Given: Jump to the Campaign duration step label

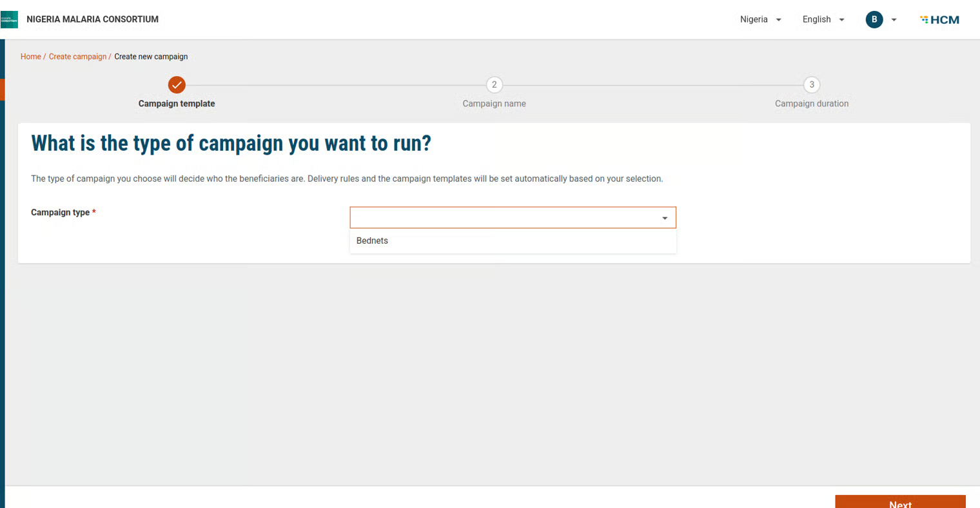Looking at the screenshot, I should 811,104.
